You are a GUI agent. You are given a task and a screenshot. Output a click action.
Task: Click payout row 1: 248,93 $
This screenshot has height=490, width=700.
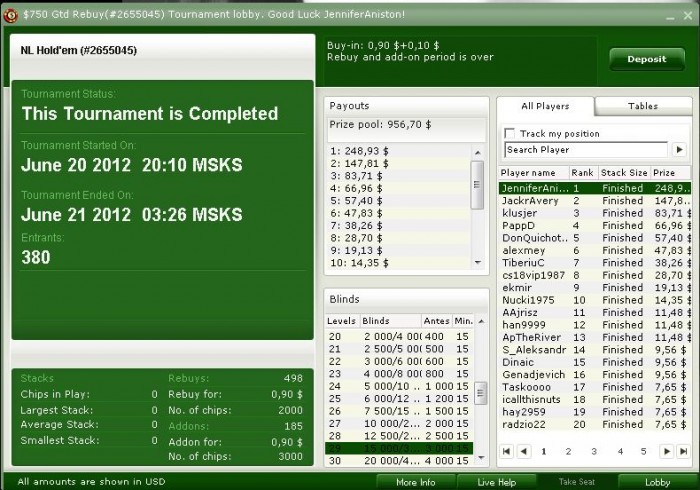[399, 151]
